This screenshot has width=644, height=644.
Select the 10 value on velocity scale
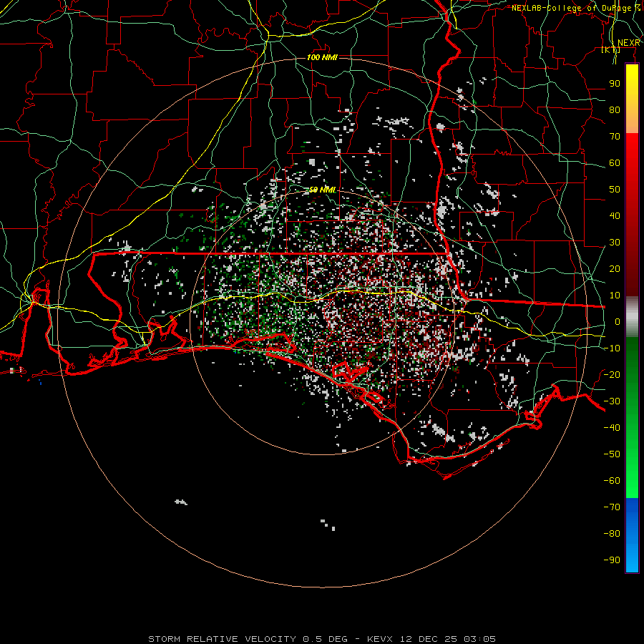(615, 296)
